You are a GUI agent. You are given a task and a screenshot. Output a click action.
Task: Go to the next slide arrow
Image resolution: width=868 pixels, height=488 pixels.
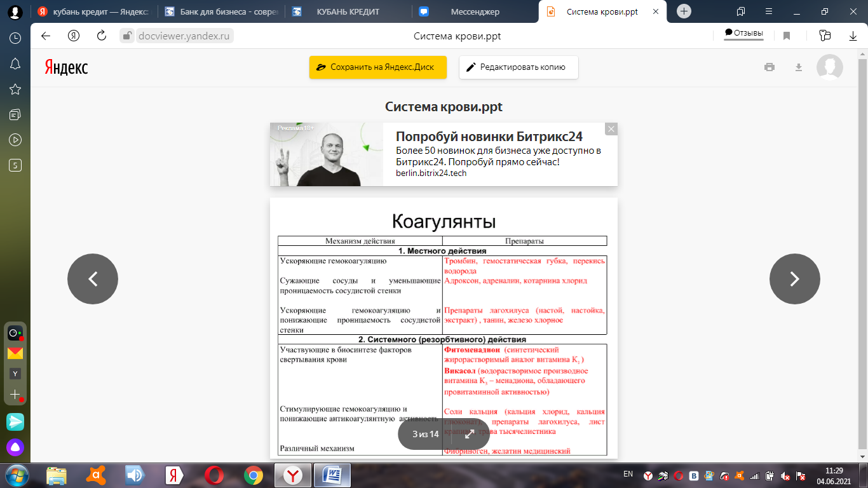click(x=794, y=279)
